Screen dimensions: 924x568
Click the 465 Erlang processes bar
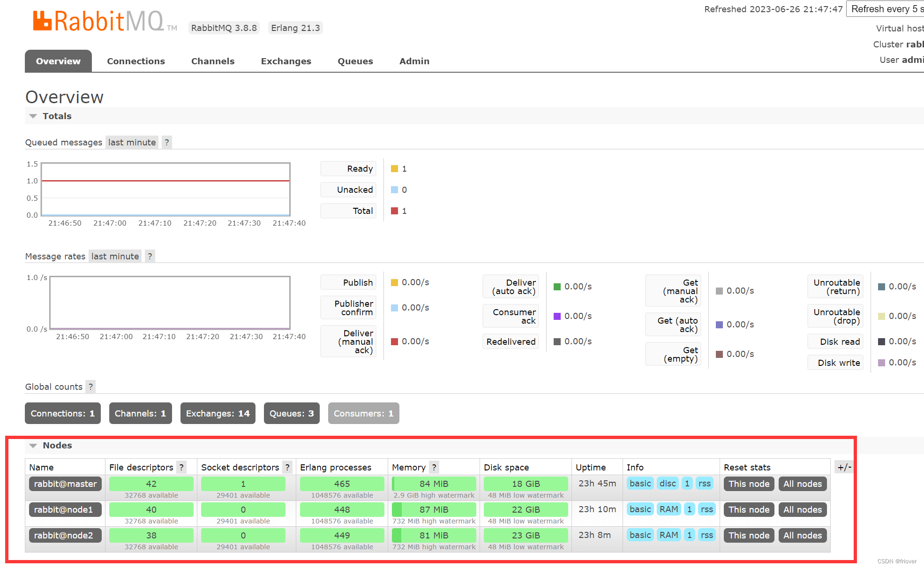pos(342,484)
